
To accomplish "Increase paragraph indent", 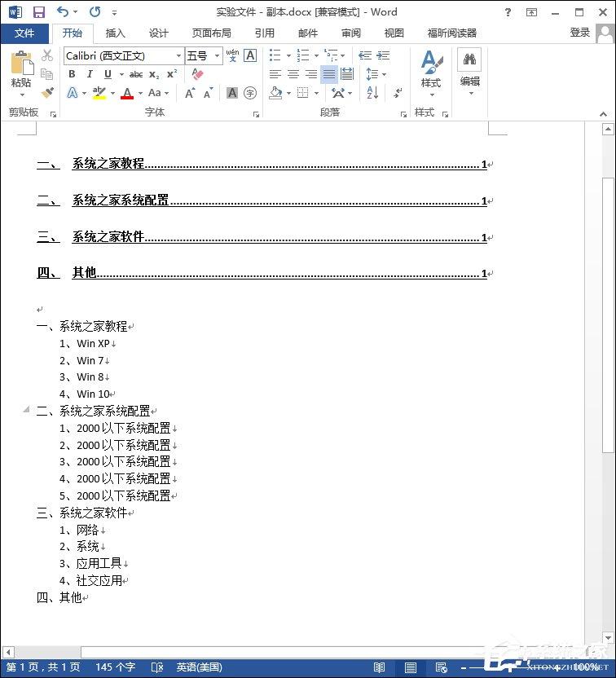I will point(383,55).
